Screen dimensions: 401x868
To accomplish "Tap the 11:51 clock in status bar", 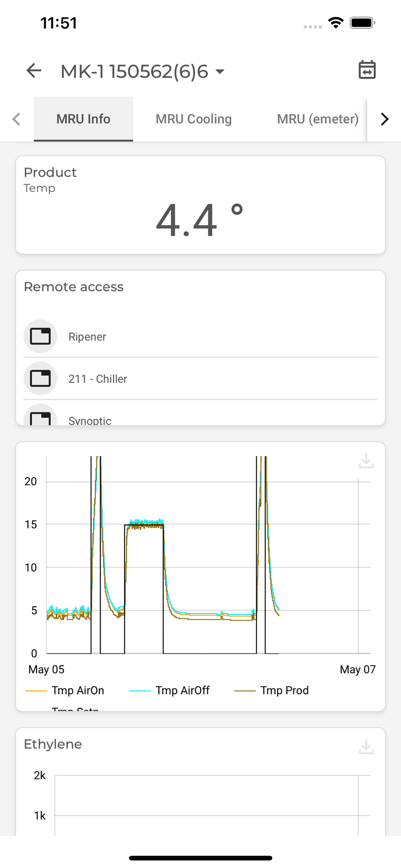I will tap(59, 23).
